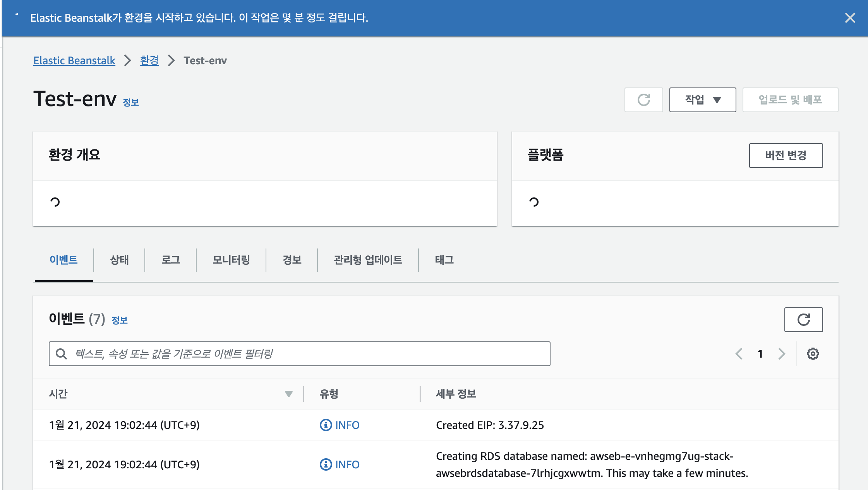This screenshot has height=490, width=868.
Task: Refresh the events list
Action: [x=803, y=320]
